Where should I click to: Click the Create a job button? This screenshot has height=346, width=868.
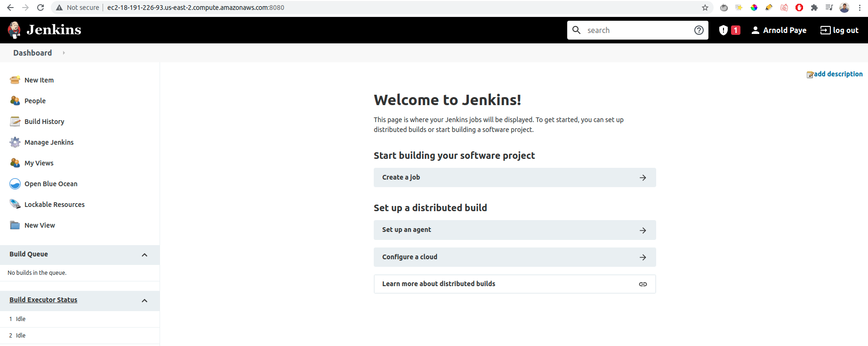[x=514, y=178]
